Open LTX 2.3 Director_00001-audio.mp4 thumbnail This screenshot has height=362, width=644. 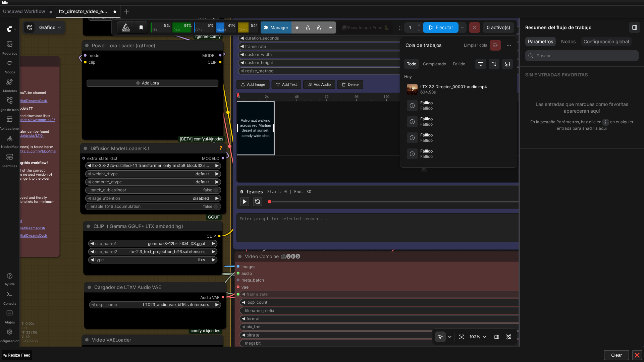pos(412,89)
